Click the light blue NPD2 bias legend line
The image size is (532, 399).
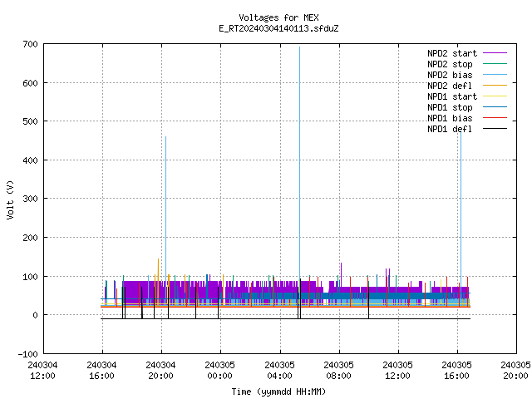click(x=495, y=75)
